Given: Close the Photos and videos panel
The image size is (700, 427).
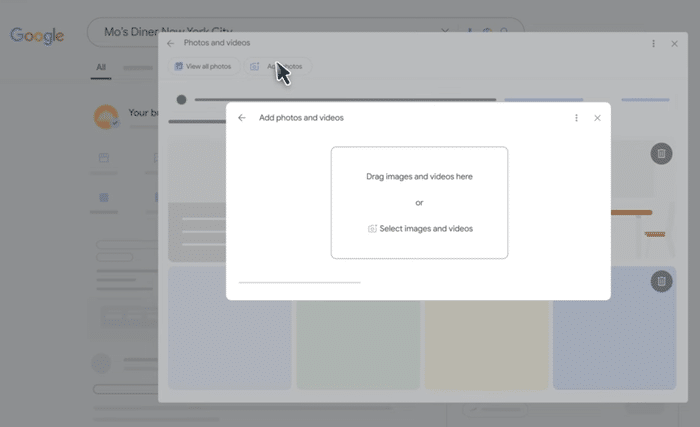Looking at the screenshot, I should [x=674, y=44].
